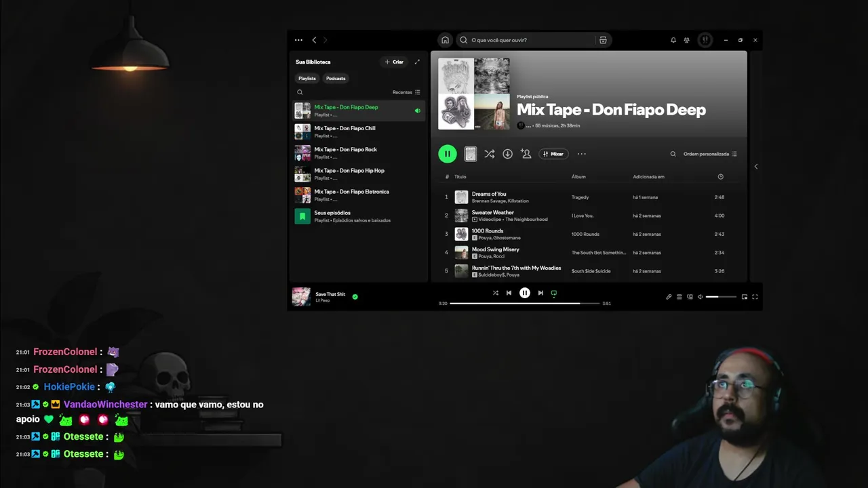Toggle the green saved checkmark for Save That Shit
Image resolution: width=868 pixels, height=488 pixels.
(x=355, y=296)
